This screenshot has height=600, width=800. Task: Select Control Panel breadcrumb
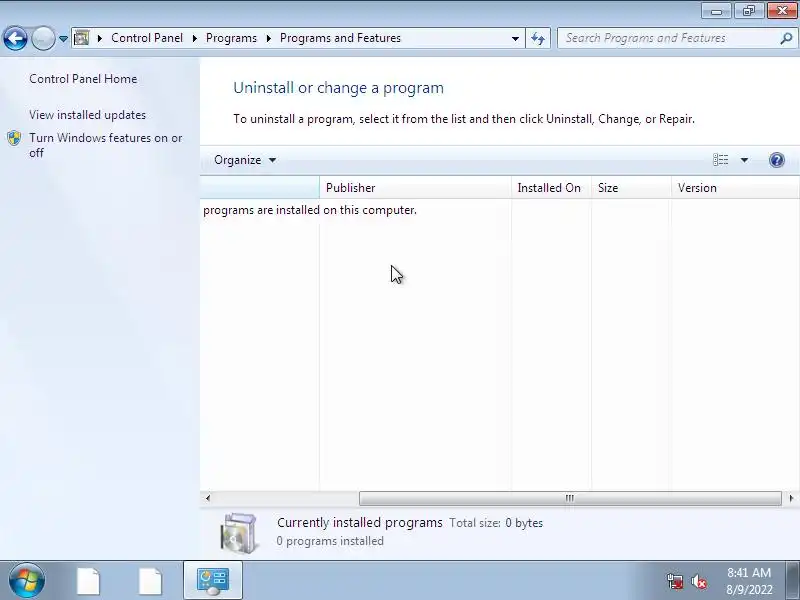point(147,38)
